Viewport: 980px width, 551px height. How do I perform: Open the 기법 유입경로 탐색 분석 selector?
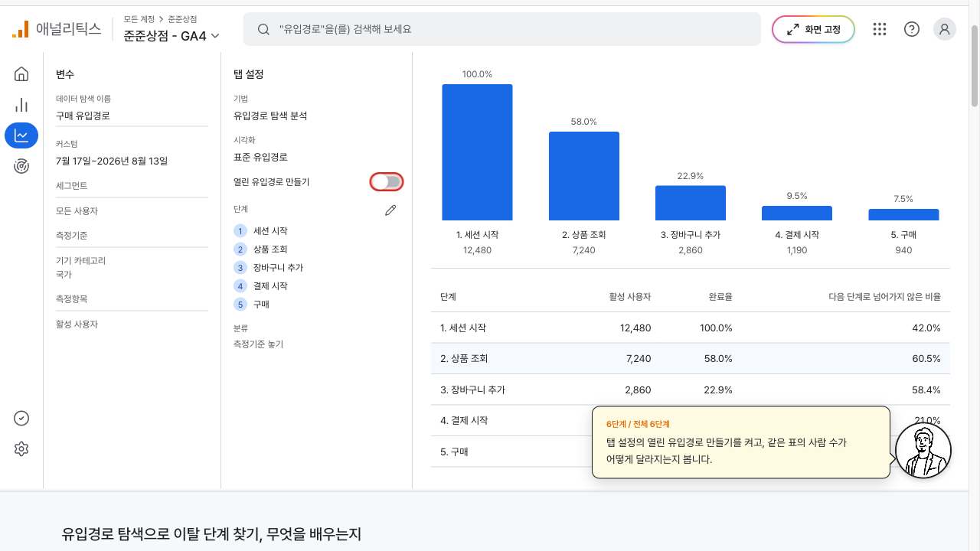click(270, 116)
